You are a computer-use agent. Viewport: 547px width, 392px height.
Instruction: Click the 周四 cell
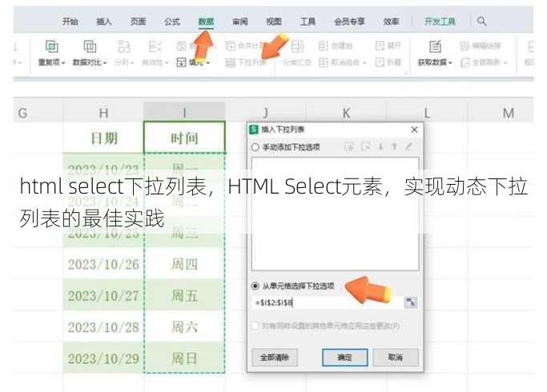(x=184, y=264)
